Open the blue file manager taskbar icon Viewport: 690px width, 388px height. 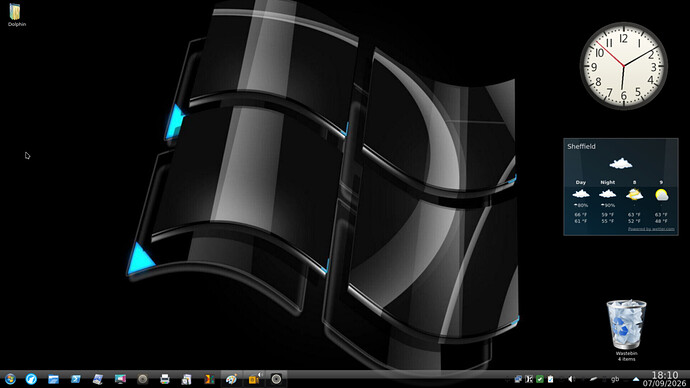coord(54,379)
